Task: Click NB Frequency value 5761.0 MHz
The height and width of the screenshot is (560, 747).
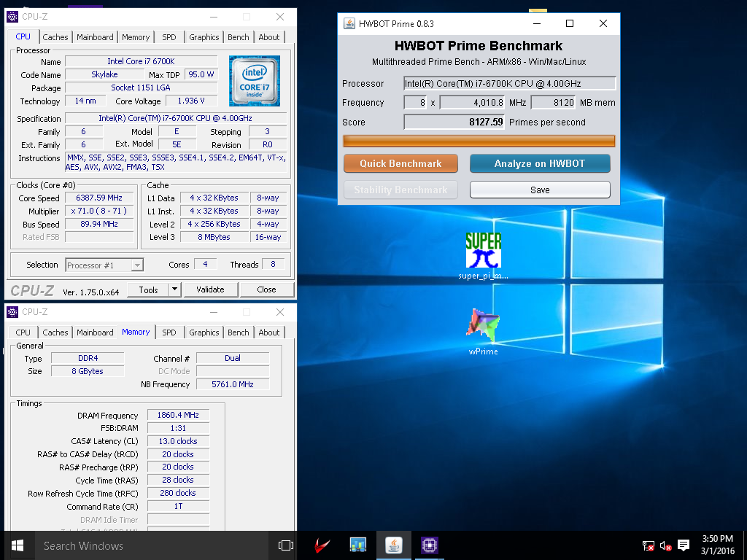Action: click(233, 384)
